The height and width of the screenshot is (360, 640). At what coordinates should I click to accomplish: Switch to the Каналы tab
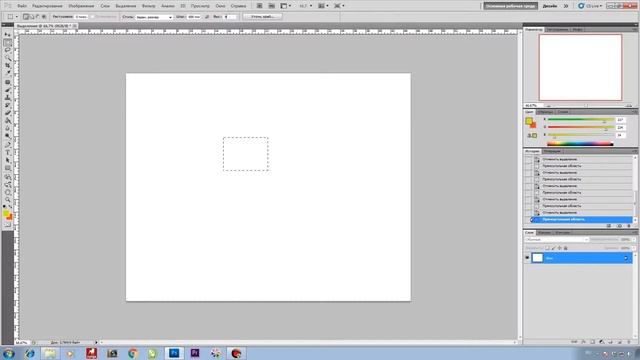coord(544,232)
